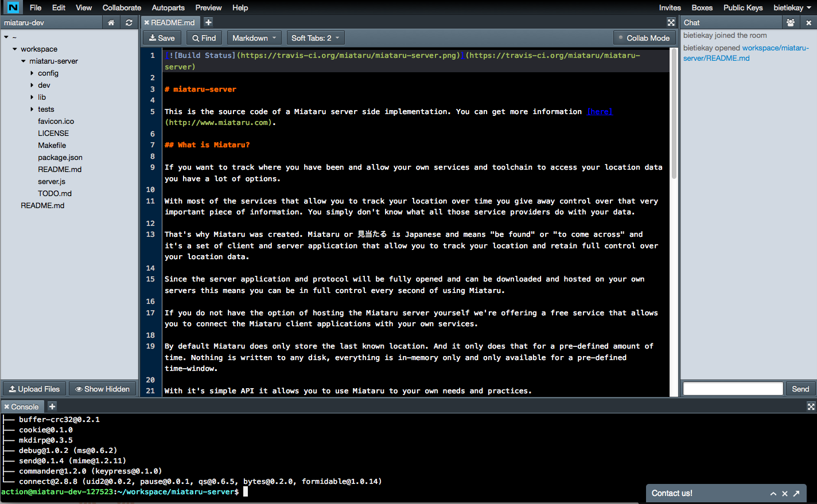The height and width of the screenshot is (504, 817).
Task: Click Upload Files button
Action: (34, 389)
